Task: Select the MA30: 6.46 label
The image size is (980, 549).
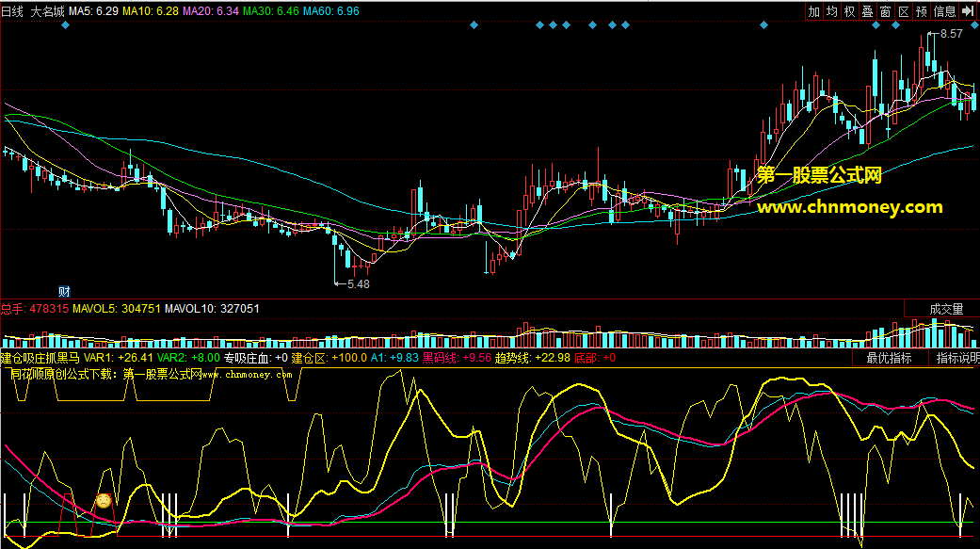Action: click(x=270, y=11)
